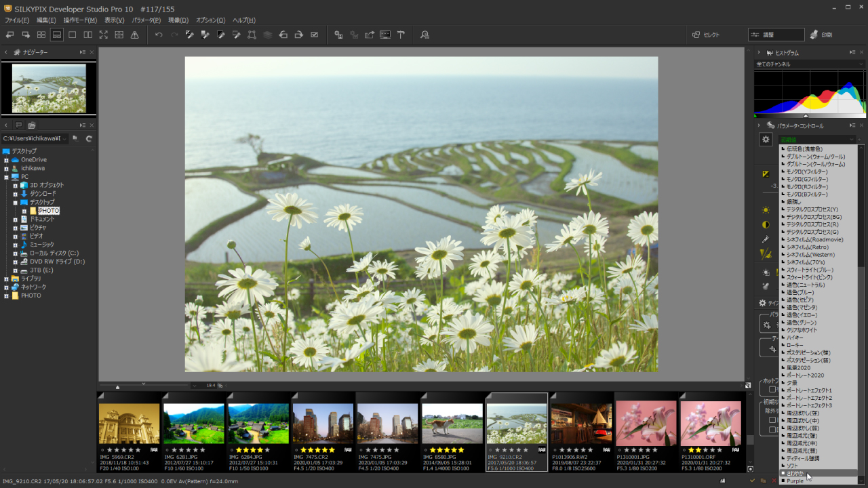Open the ヘルプ(H) menu
The height and width of the screenshot is (488, 868).
244,20
